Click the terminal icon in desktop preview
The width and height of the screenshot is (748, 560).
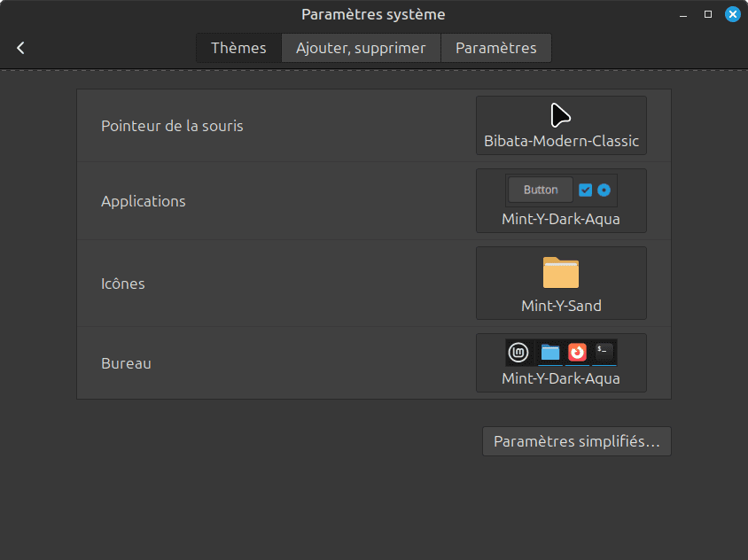click(604, 351)
